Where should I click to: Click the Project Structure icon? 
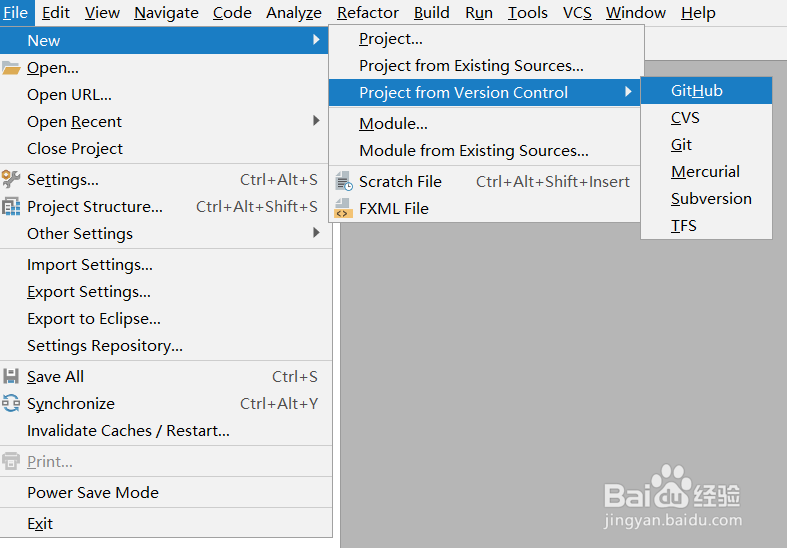click(x=11, y=206)
